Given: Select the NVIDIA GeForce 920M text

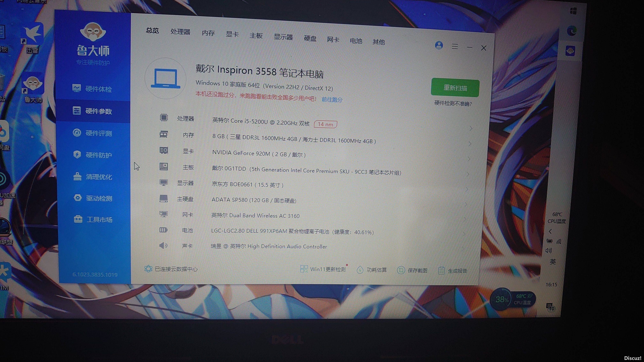Looking at the screenshot, I should 259,154.
